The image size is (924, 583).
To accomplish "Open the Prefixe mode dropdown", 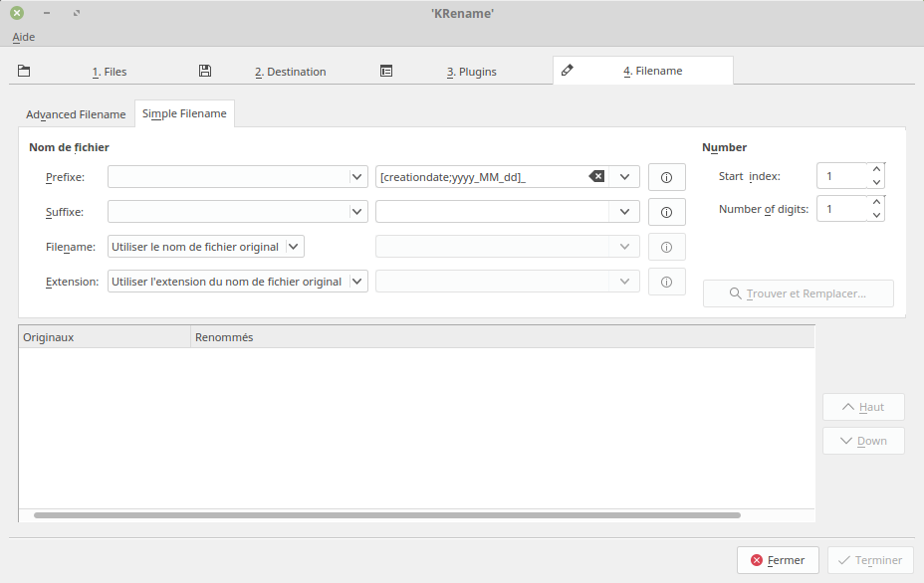I will [357, 177].
